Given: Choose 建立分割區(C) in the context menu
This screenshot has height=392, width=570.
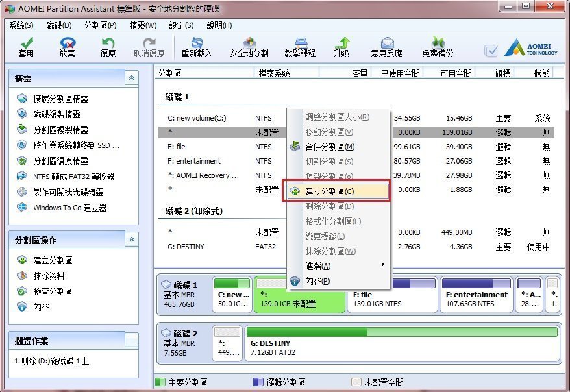Looking at the screenshot, I should (x=338, y=191).
